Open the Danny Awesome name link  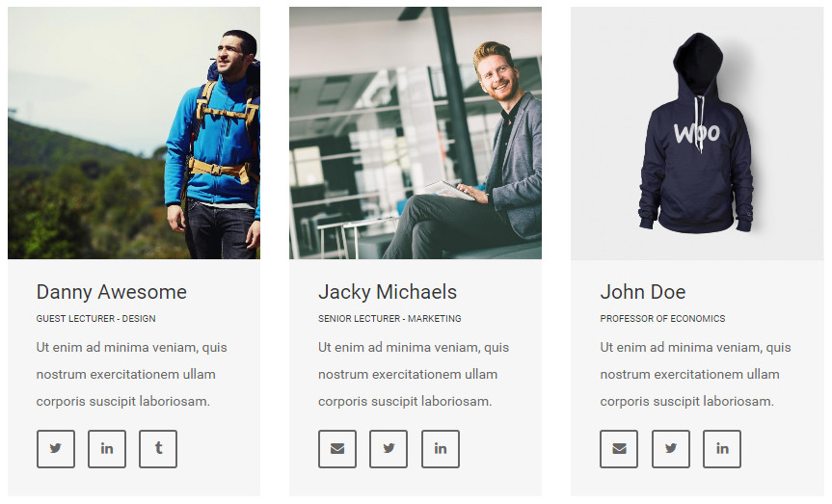point(112,292)
